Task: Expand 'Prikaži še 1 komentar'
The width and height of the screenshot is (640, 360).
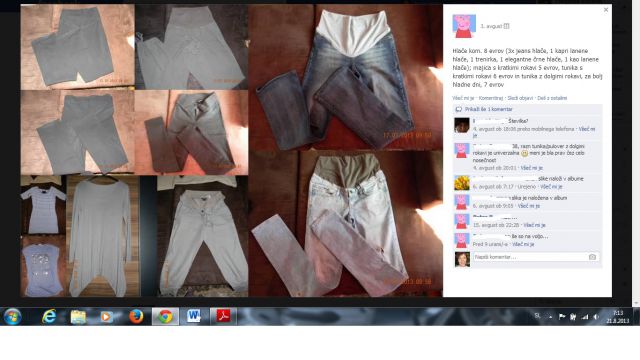Action: (488, 109)
